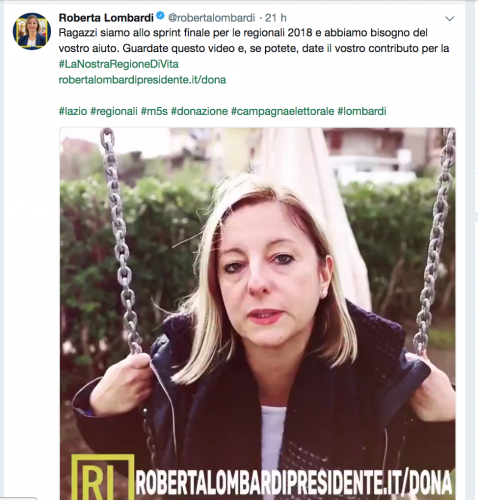Open the #lombardi hashtag
Image resolution: width=478 pixels, height=500 pixels.
click(x=362, y=111)
